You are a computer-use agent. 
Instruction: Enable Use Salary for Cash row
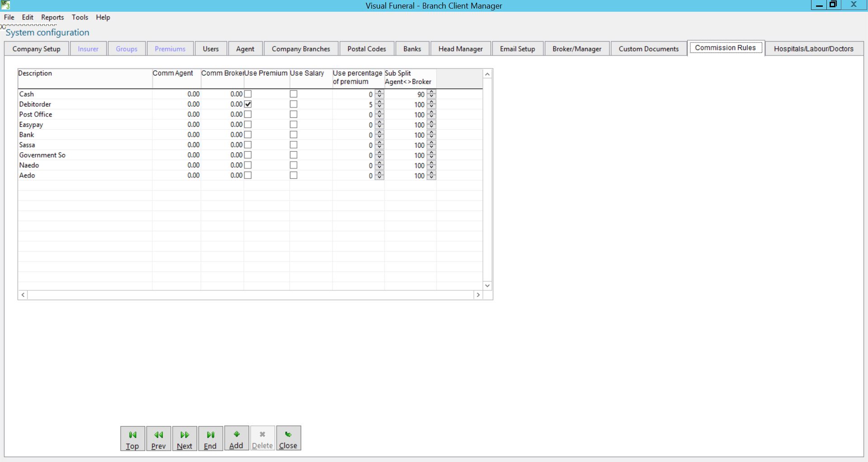point(293,94)
